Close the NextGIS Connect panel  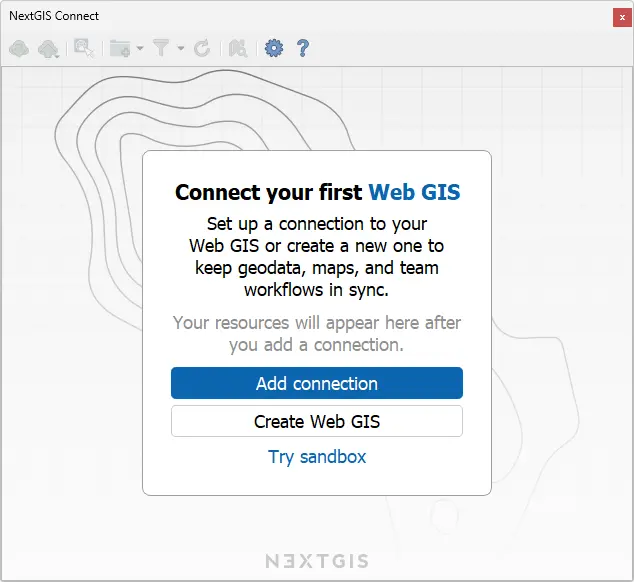[622, 17]
